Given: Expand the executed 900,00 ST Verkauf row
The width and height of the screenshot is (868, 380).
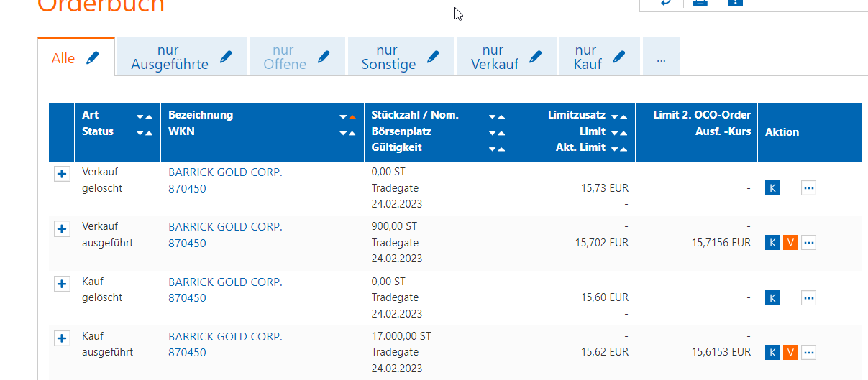Looking at the screenshot, I should [62, 228].
